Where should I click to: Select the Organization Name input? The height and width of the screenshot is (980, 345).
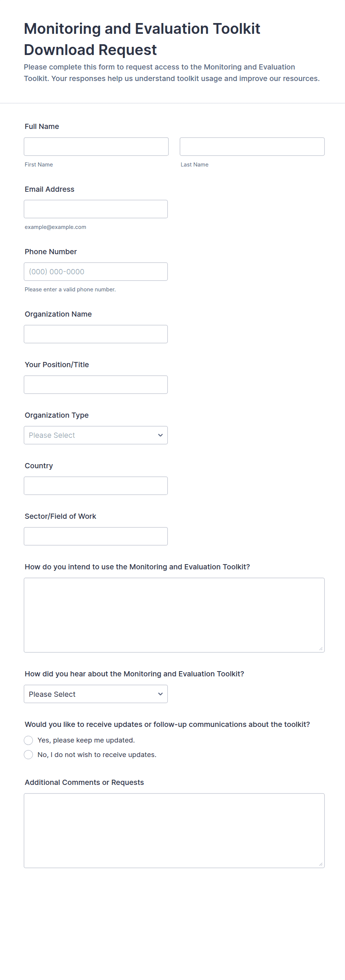pyautogui.click(x=96, y=334)
